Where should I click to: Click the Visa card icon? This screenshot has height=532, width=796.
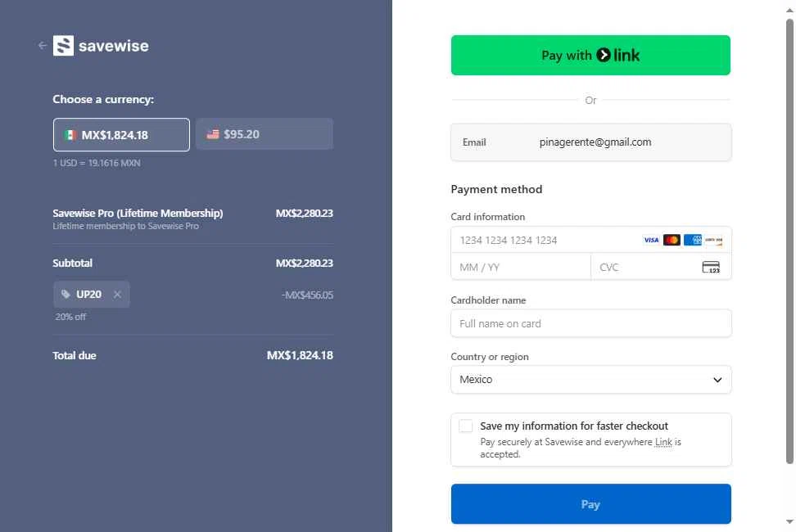651,240
